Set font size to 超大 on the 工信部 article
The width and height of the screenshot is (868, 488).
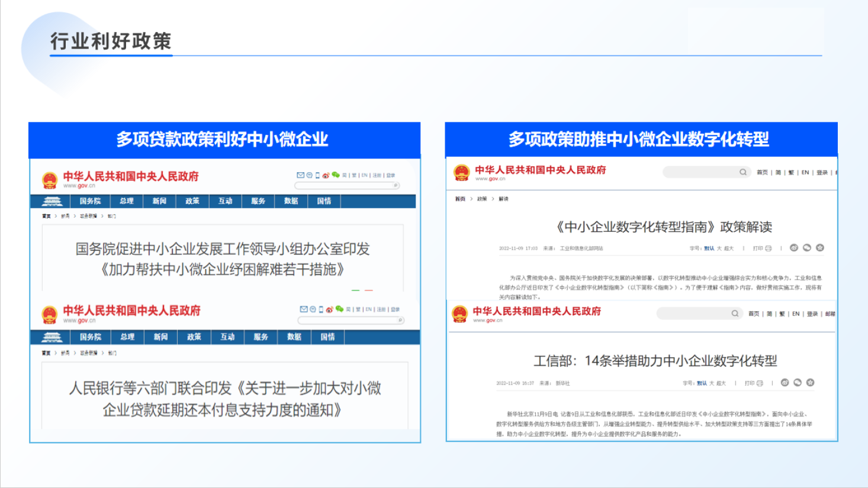click(x=721, y=383)
